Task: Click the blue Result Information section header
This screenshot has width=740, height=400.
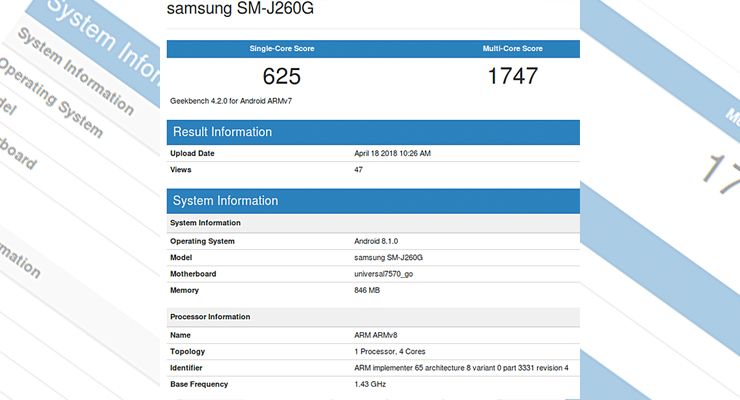Action: pos(222,132)
